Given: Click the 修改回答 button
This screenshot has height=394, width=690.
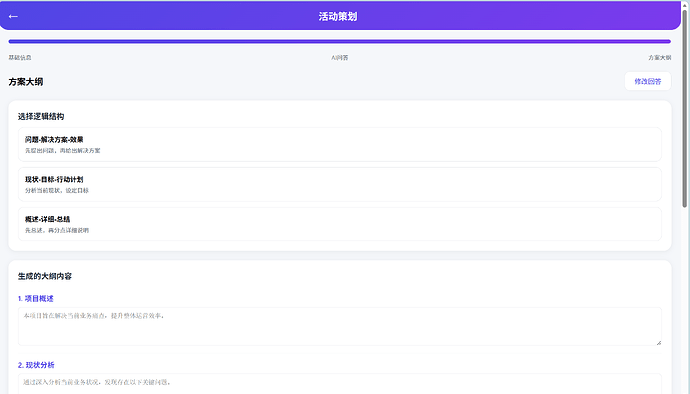Looking at the screenshot, I should pyautogui.click(x=648, y=81).
